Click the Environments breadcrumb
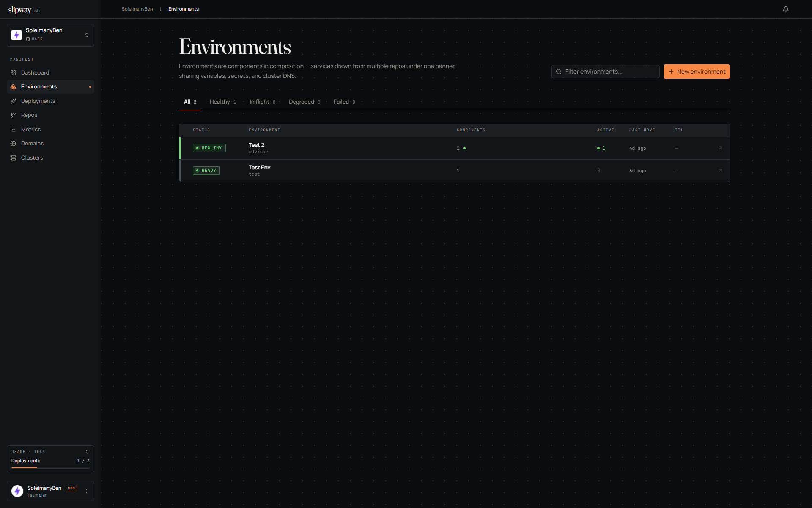Image resolution: width=812 pixels, height=508 pixels. pyautogui.click(x=184, y=9)
